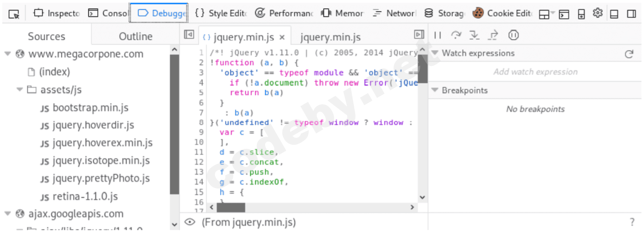Switch to the Console panel

click(108, 14)
